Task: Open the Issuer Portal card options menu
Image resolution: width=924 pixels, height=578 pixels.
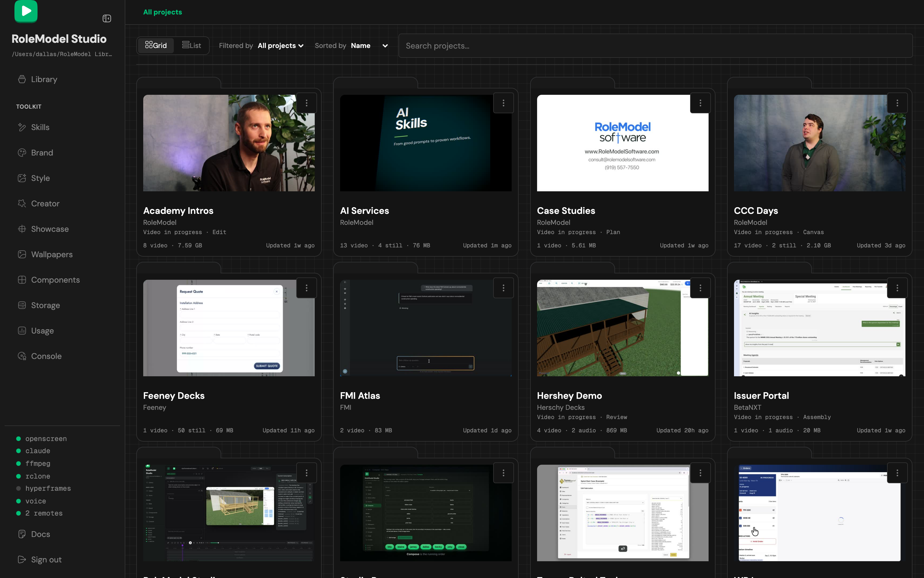Action: tap(897, 288)
